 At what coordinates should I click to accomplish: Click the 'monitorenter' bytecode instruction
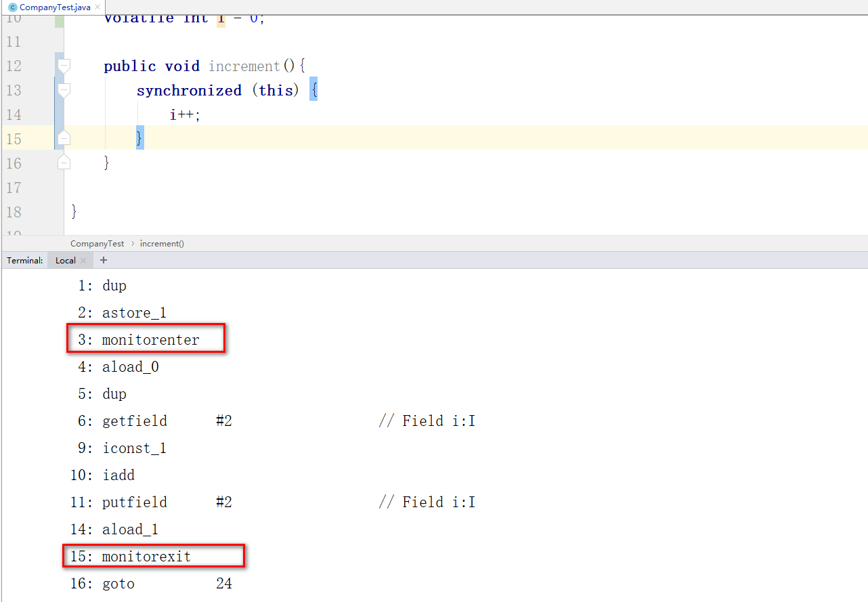click(150, 339)
